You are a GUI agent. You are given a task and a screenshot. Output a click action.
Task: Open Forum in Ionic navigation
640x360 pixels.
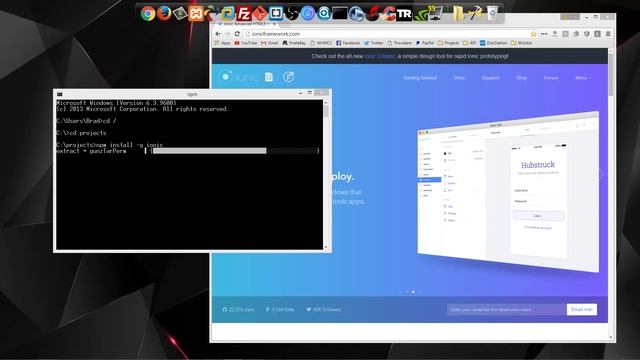click(551, 78)
